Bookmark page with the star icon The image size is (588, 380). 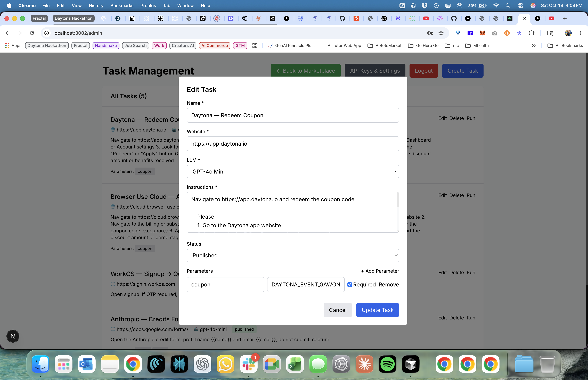tap(441, 33)
